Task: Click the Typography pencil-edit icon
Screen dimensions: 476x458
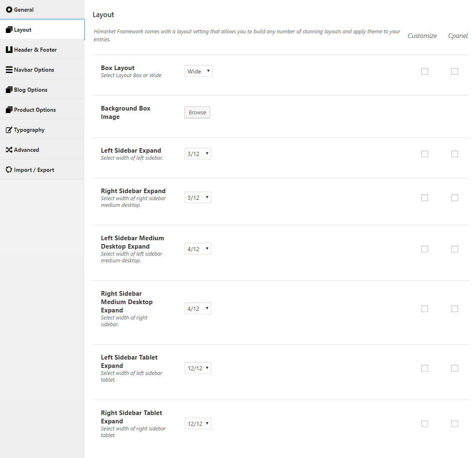Action: click(9, 130)
